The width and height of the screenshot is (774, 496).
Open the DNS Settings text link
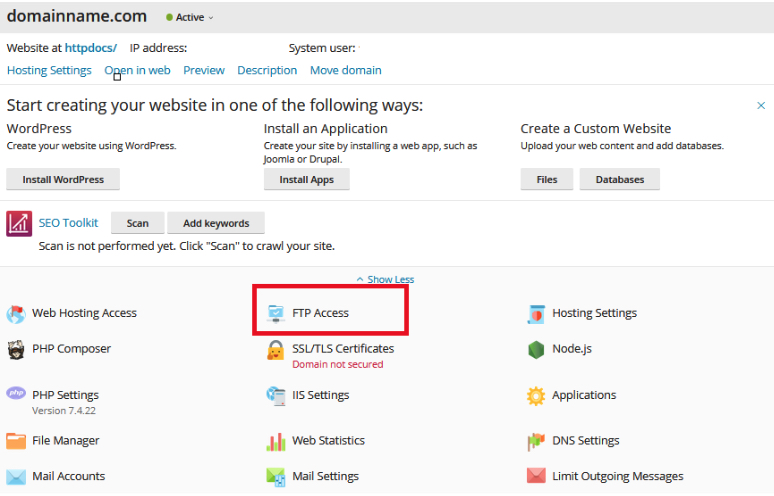585,441
